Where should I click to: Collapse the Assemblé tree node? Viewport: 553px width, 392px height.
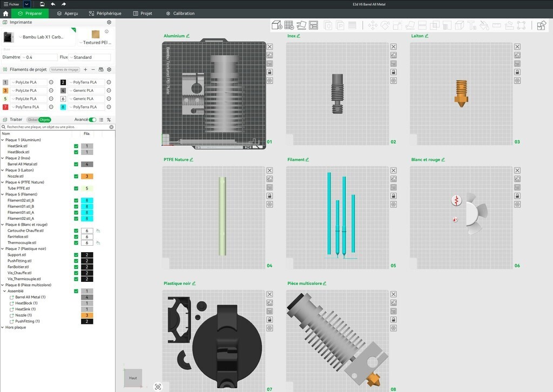click(5, 291)
